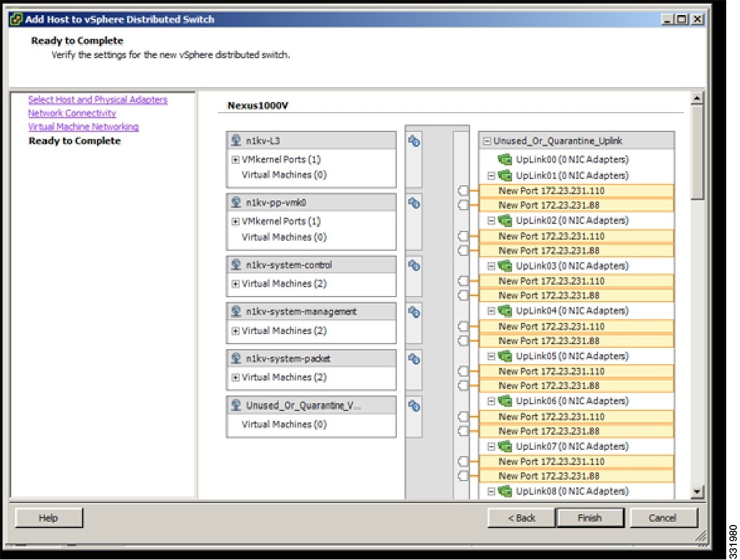Click the n1kv-system-management port group globe icon
This screenshot has height=560, width=740.
pos(236,312)
